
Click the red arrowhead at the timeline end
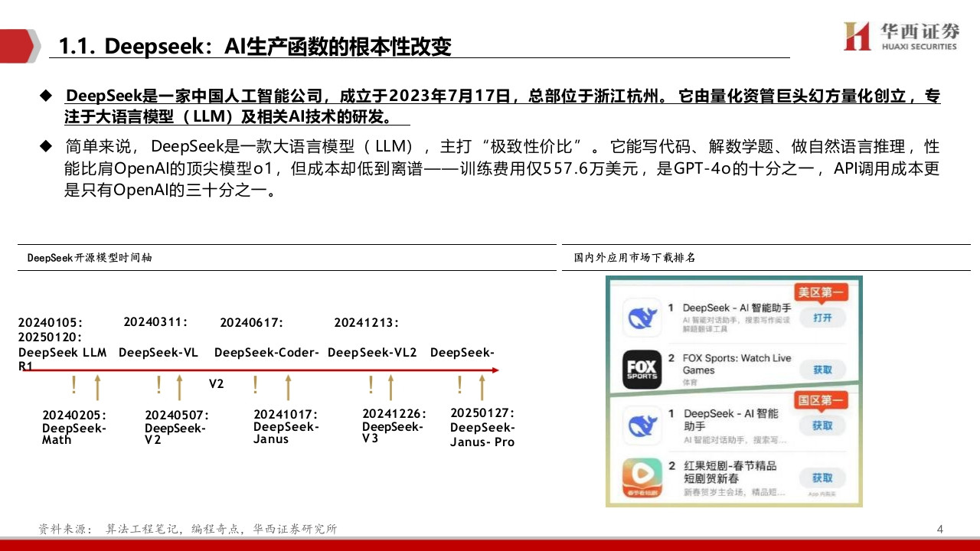495,370
